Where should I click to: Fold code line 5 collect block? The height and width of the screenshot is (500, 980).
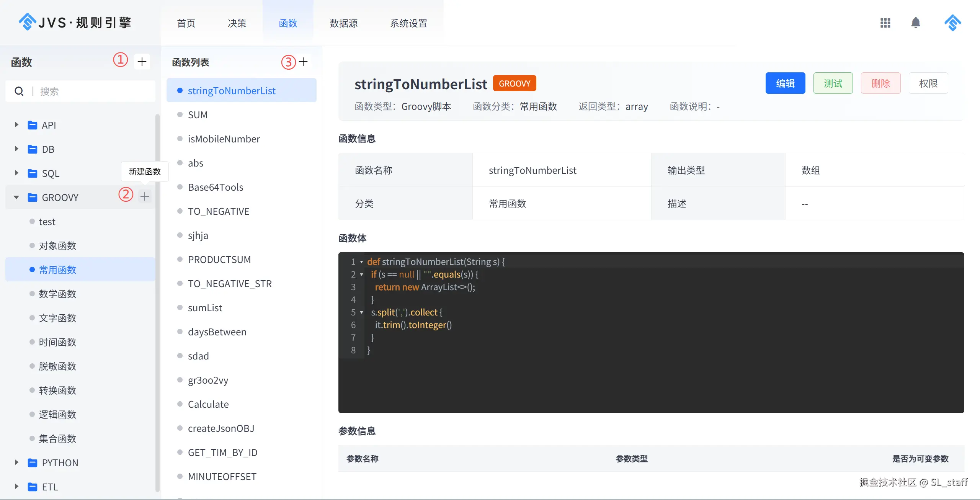coord(361,312)
